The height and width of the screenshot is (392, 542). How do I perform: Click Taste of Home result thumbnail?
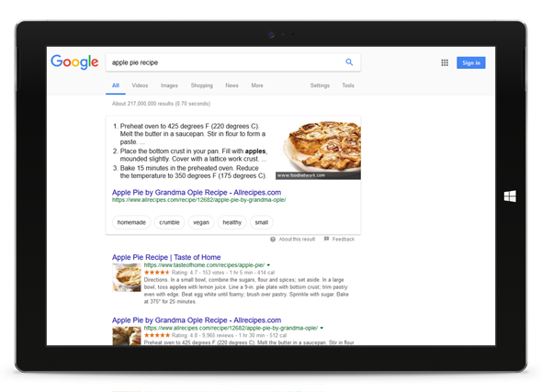click(127, 277)
